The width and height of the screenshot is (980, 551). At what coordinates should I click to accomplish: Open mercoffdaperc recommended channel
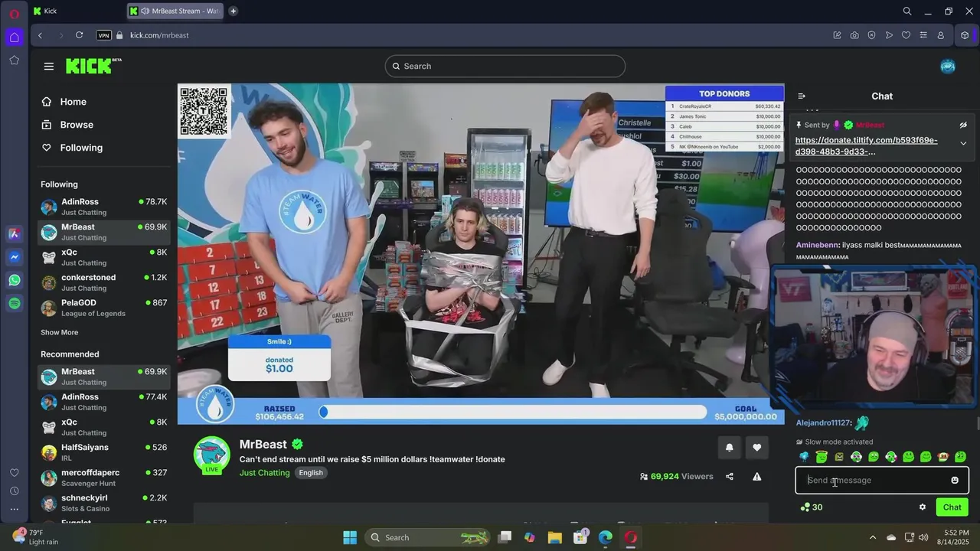click(104, 478)
